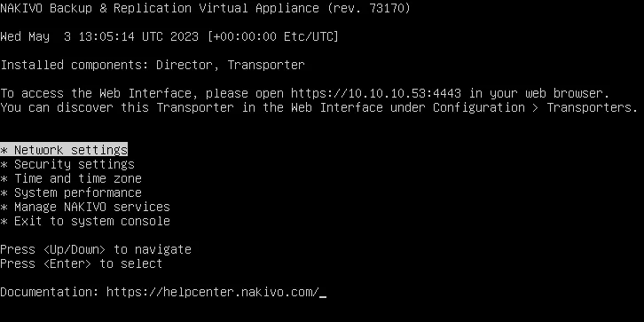Screen dimensions: 644x322
Task: Click the asterisk before Manage NAKIVO services
Action: 4,208
